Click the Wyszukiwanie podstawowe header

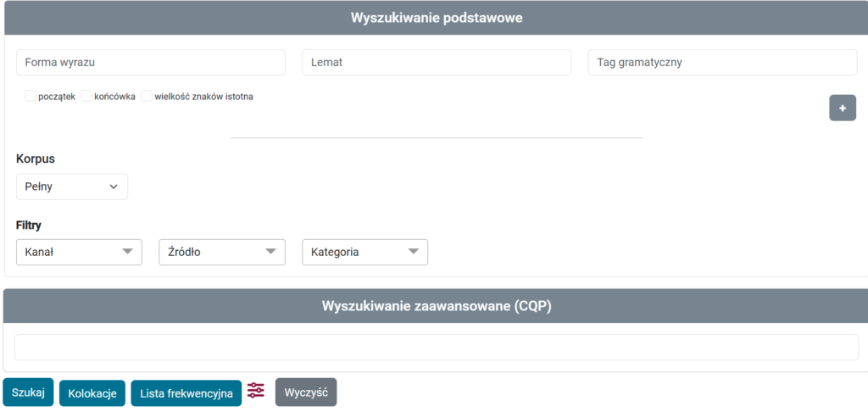[437, 18]
